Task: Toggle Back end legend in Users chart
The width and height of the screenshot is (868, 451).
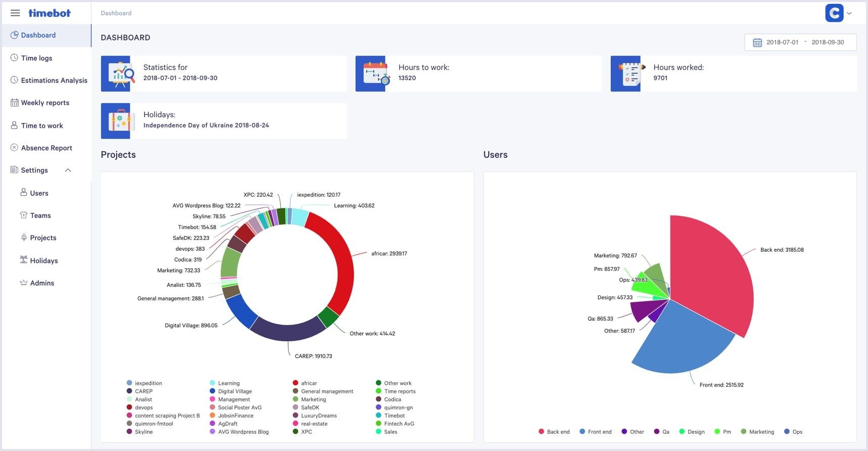Action: tap(554, 432)
